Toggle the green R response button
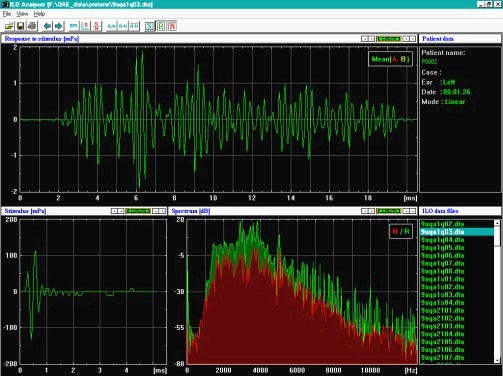Viewport: 503px width, 377px height. click(161, 26)
